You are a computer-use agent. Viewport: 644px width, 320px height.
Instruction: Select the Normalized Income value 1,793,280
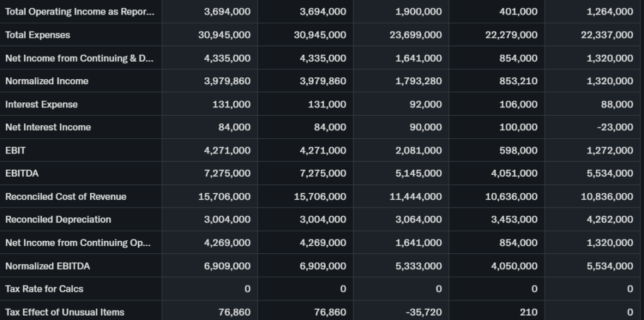pos(418,81)
